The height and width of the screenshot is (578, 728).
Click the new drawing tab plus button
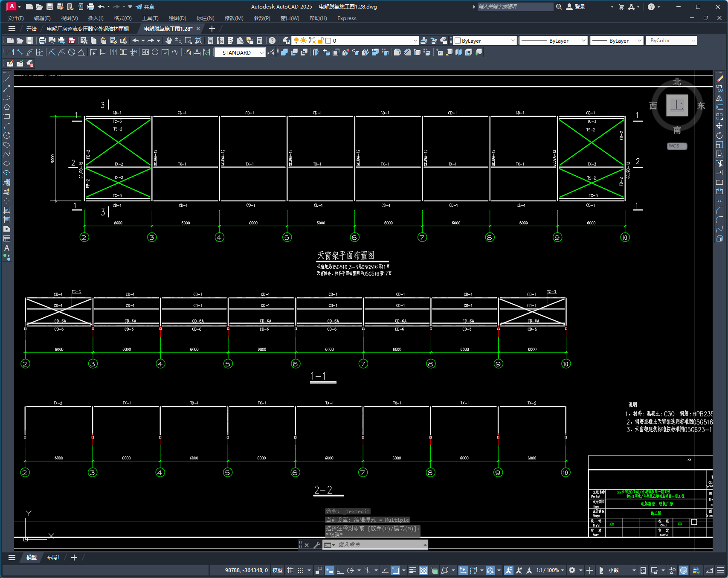pos(212,29)
